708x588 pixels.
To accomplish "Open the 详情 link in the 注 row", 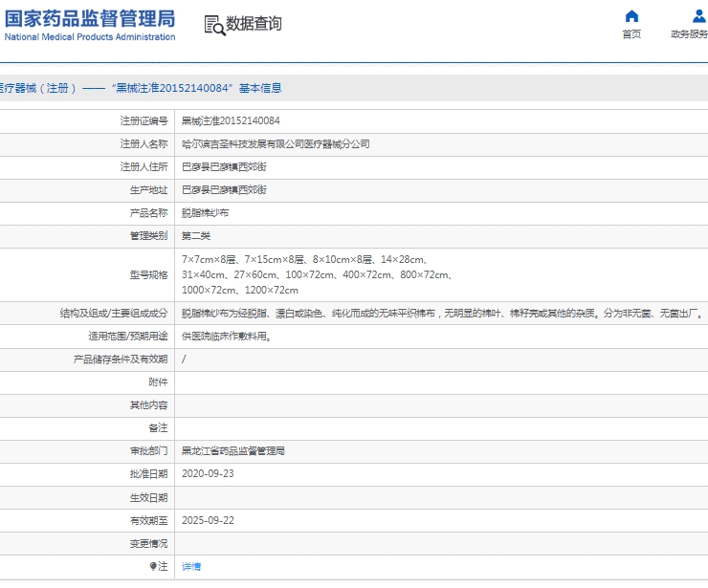I will [x=191, y=567].
